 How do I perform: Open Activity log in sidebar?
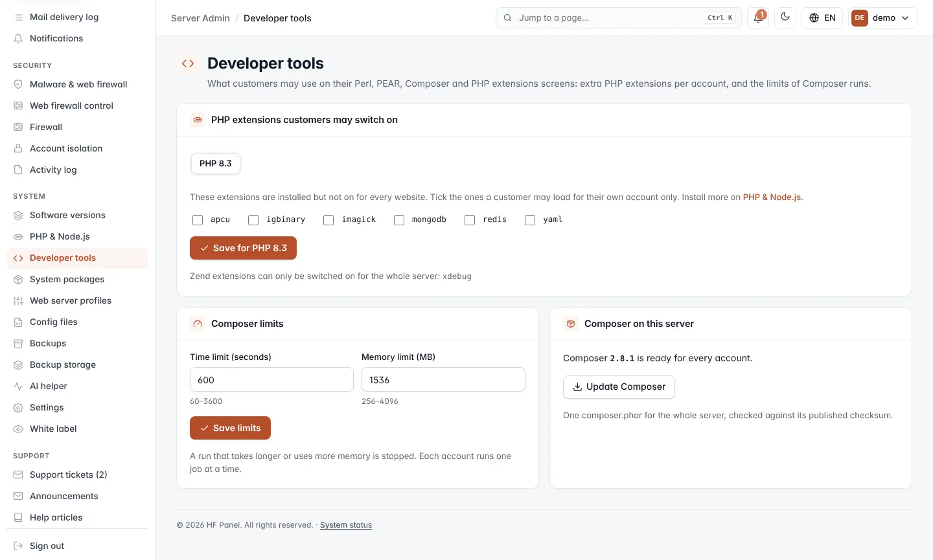(x=77, y=170)
